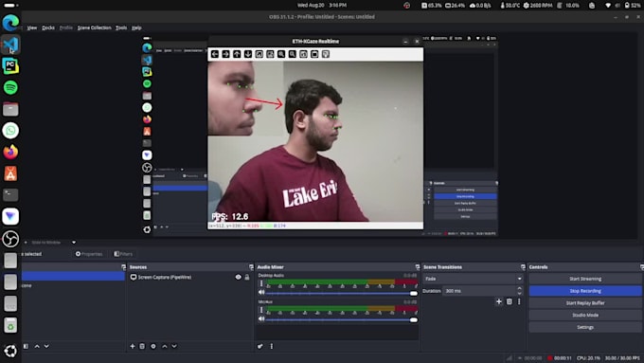
Task: Open Mic/Aux options three-dot menu
Action: click(261, 310)
